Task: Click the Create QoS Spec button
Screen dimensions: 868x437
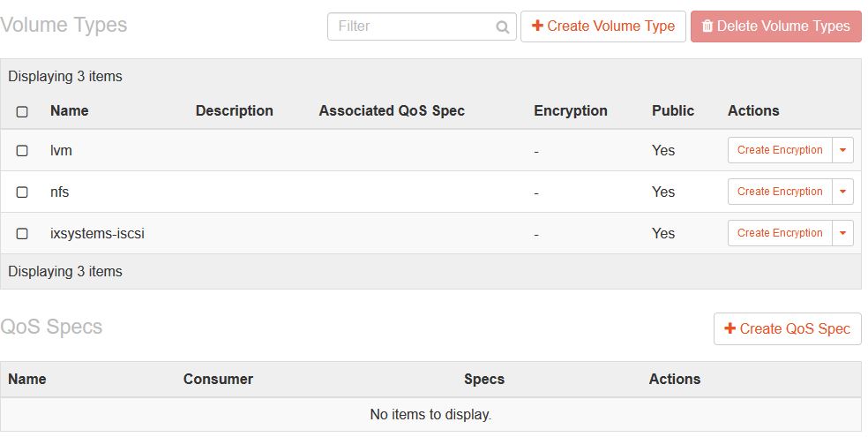Action: tap(787, 328)
